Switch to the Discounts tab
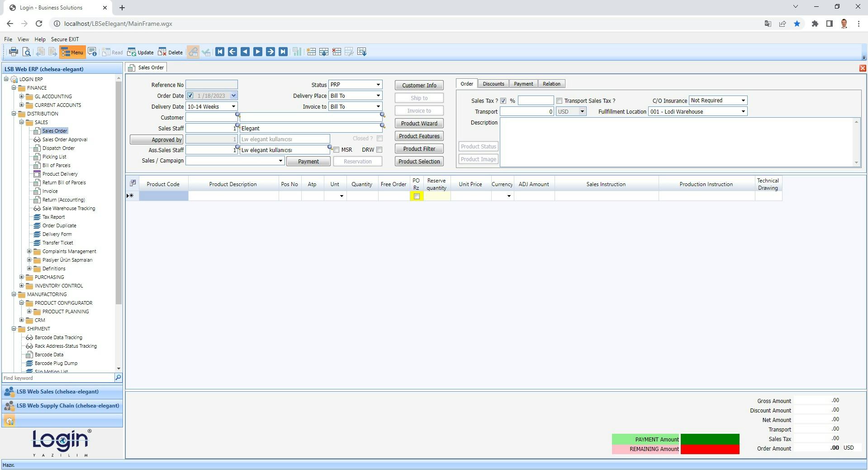This screenshot has width=868, height=470. click(493, 83)
